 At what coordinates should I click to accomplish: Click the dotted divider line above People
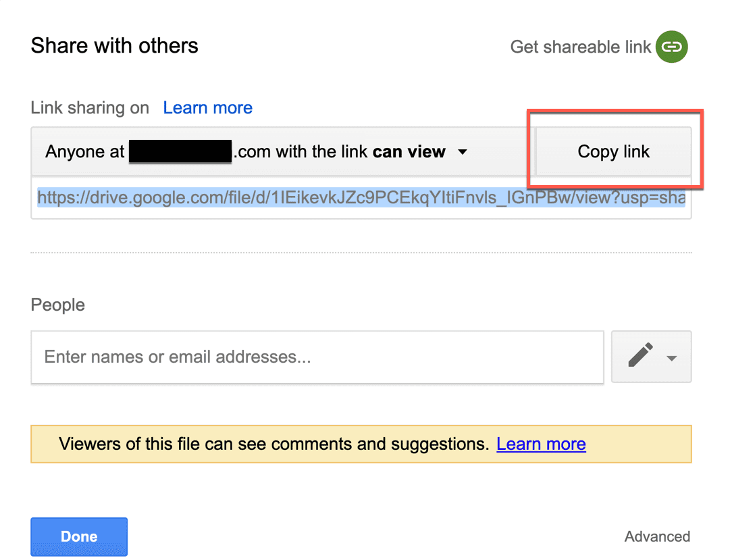coord(361,253)
